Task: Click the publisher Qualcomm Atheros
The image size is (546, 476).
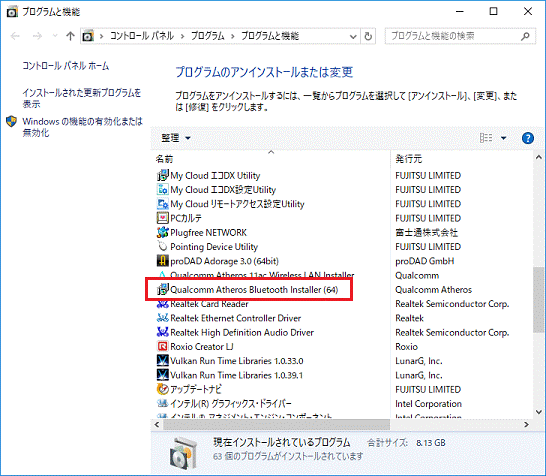Action: pyautogui.click(x=434, y=289)
